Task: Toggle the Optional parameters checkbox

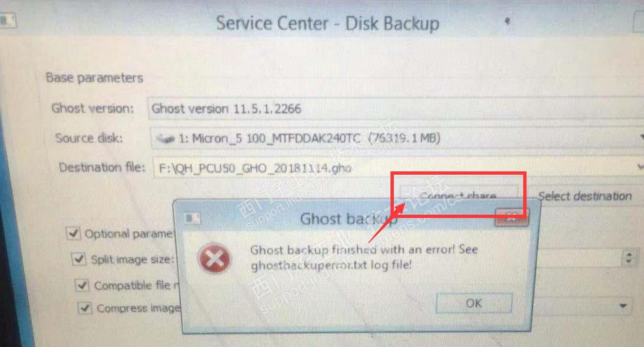Action: coord(73,233)
